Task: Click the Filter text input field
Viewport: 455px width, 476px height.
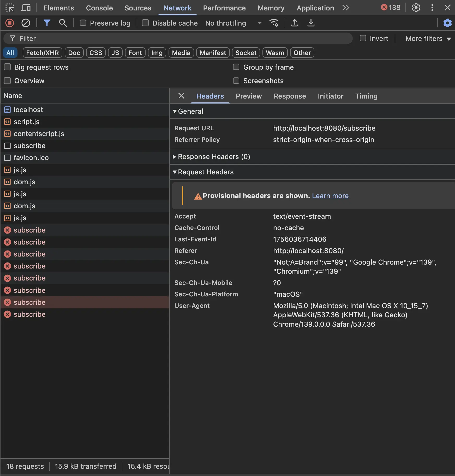Action: [x=183, y=39]
